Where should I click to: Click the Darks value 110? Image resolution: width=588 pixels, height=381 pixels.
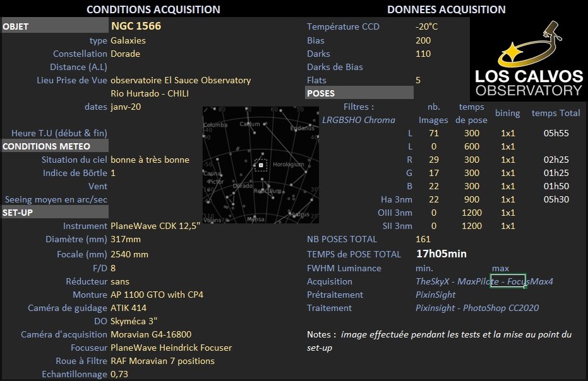(423, 54)
